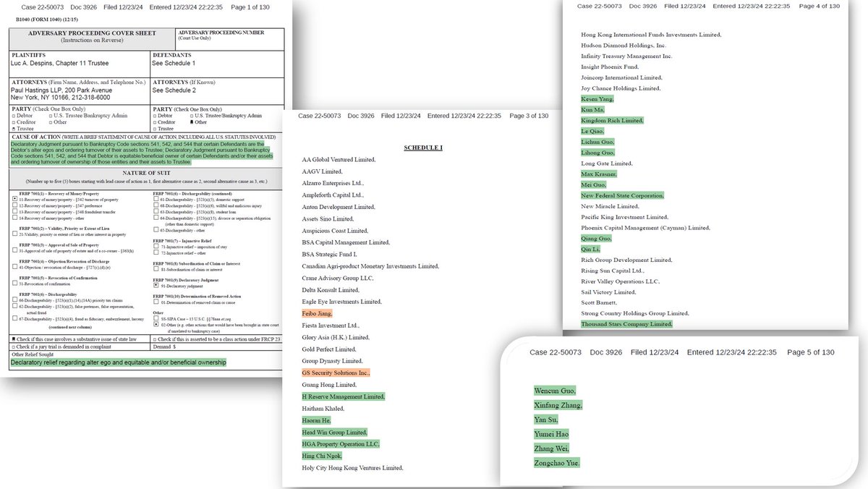868x489 pixels.
Task: Click highlighted 'Haoran He,'
Action: 317,420
